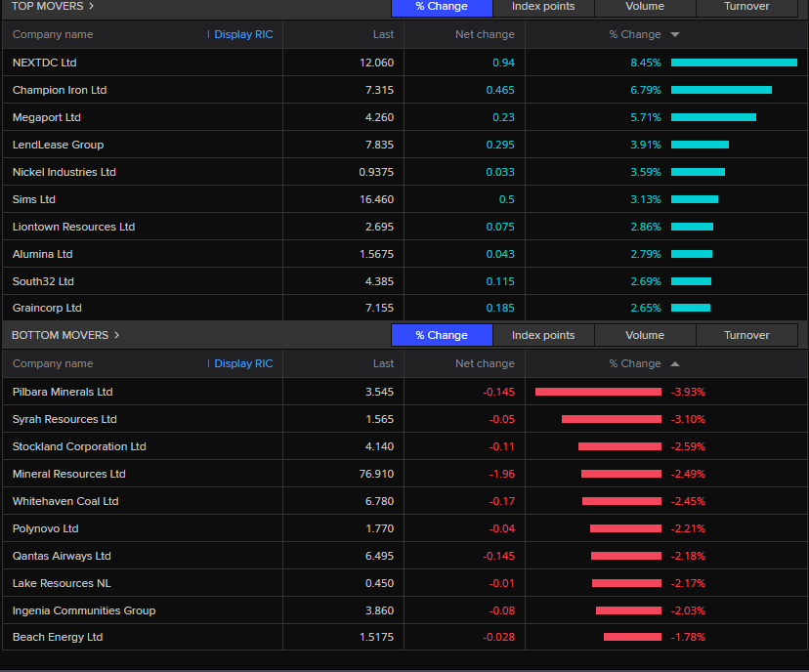This screenshot has width=809, height=672.
Task: Click Beach Energy -1.78% change value
Action: tap(688, 637)
